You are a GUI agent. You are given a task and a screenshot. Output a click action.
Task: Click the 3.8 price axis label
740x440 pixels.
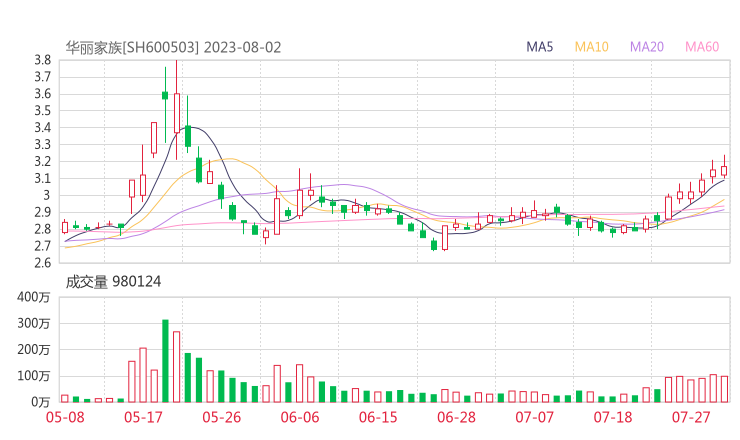pyautogui.click(x=42, y=60)
